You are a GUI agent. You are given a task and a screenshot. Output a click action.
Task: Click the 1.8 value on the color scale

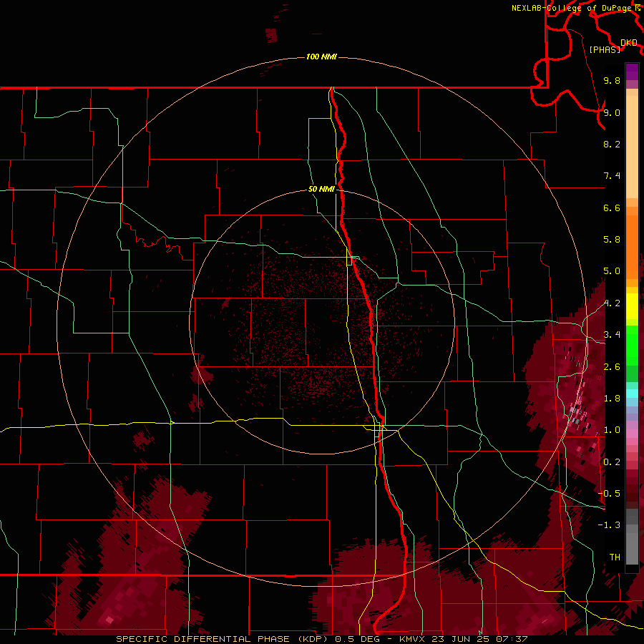pos(612,399)
